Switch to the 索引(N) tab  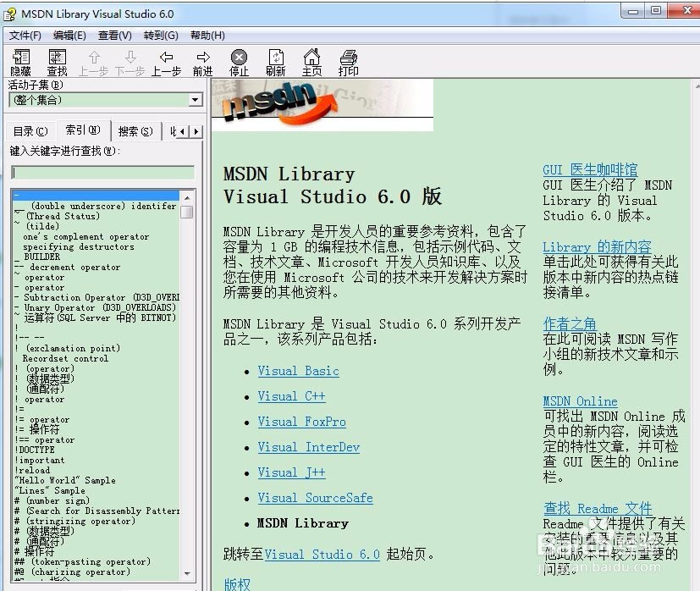83,130
